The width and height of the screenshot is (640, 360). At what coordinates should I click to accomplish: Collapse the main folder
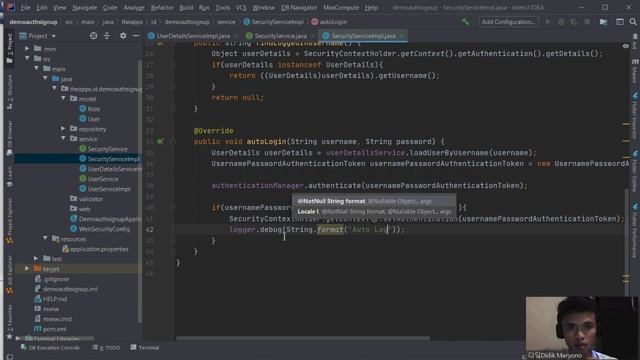tap(36, 69)
